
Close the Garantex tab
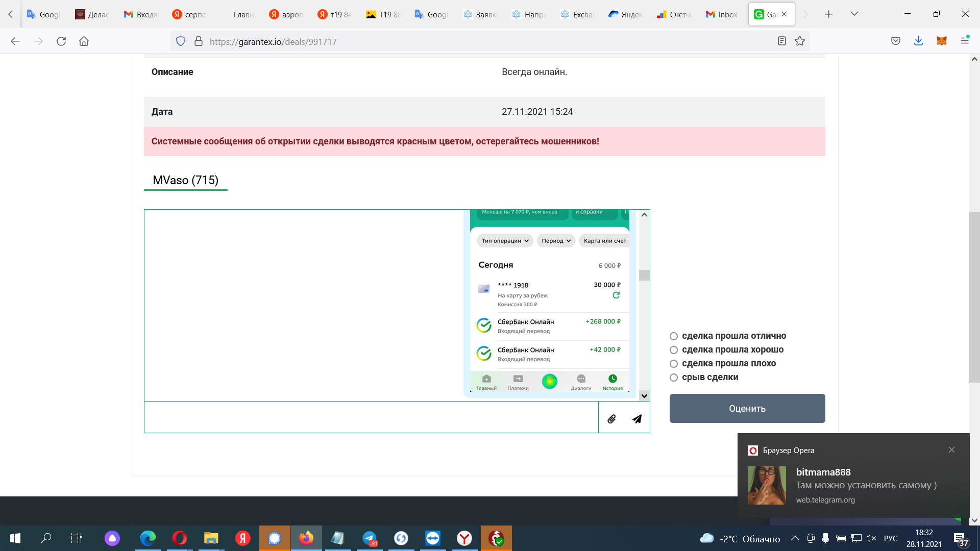coord(784,14)
